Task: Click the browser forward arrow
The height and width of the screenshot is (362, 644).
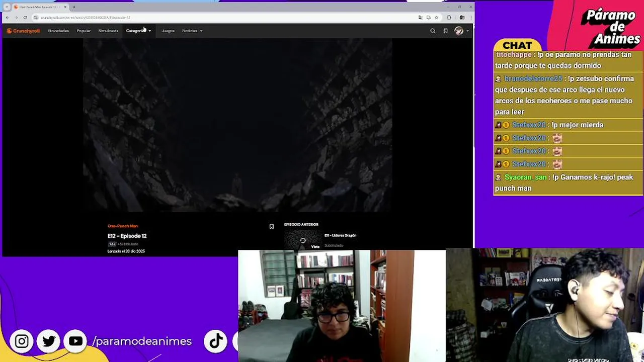Action: (x=16, y=18)
